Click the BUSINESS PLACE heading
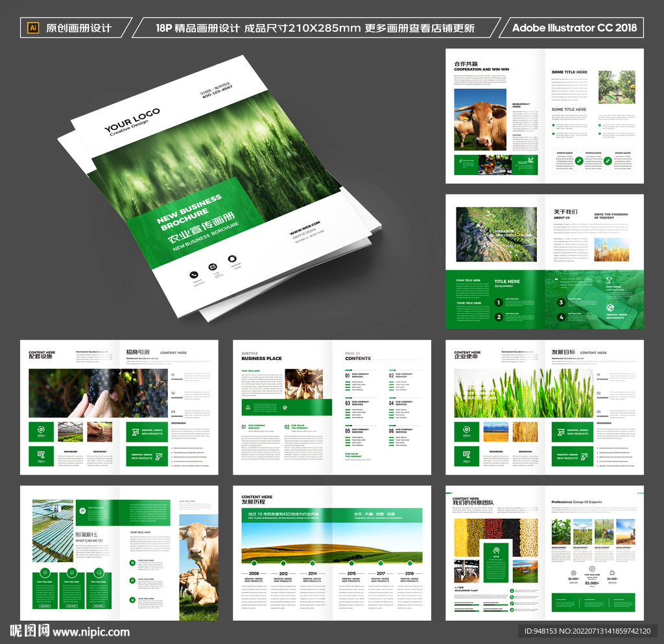The width and height of the screenshot is (664, 644). coord(261,358)
